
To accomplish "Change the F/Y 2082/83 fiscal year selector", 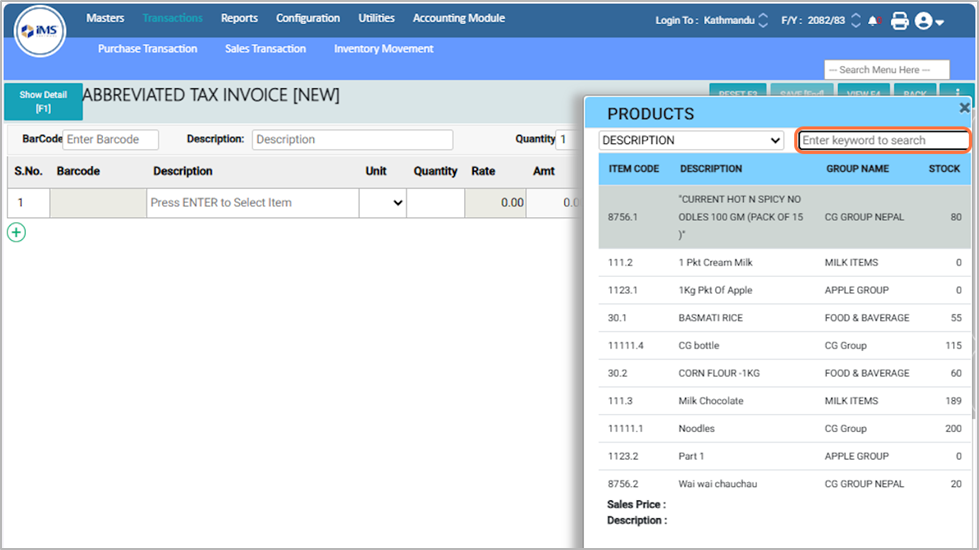I will coord(855,20).
